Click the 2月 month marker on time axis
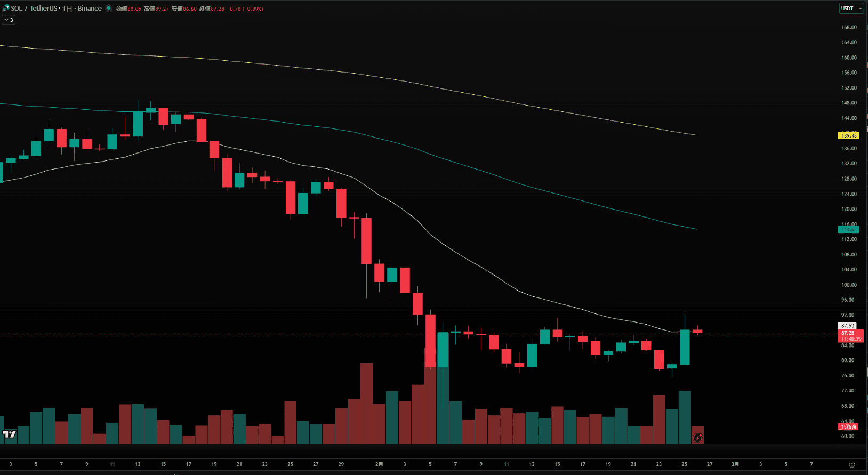The height and width of the screenshot is (475, 868). coord(379,464)
